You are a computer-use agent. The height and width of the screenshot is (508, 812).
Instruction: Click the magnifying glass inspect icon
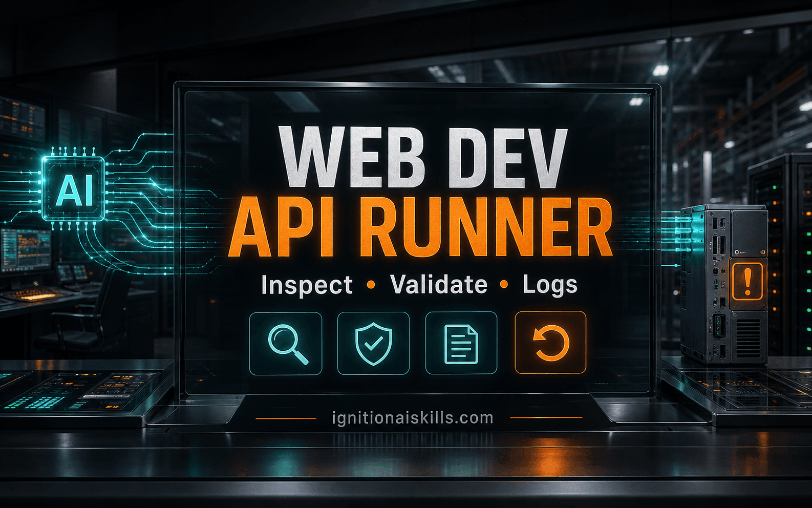click(x=286, y=344)
